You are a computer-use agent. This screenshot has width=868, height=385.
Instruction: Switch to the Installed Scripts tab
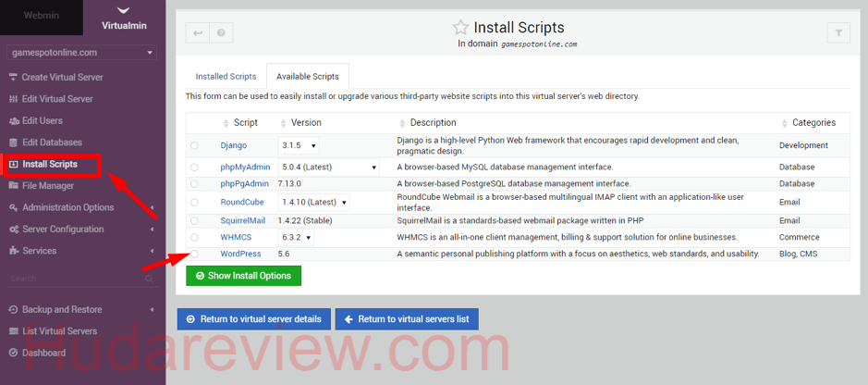click(226, 77)
